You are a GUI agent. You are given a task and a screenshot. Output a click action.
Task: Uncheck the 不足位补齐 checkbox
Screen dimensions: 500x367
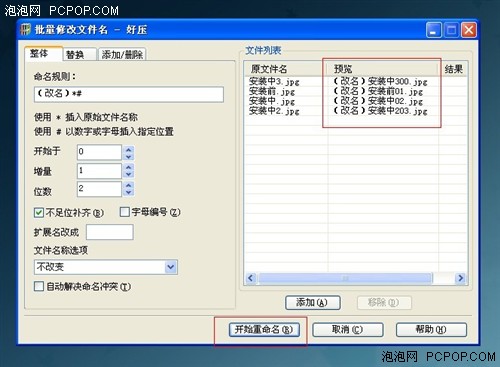point(39,212)
